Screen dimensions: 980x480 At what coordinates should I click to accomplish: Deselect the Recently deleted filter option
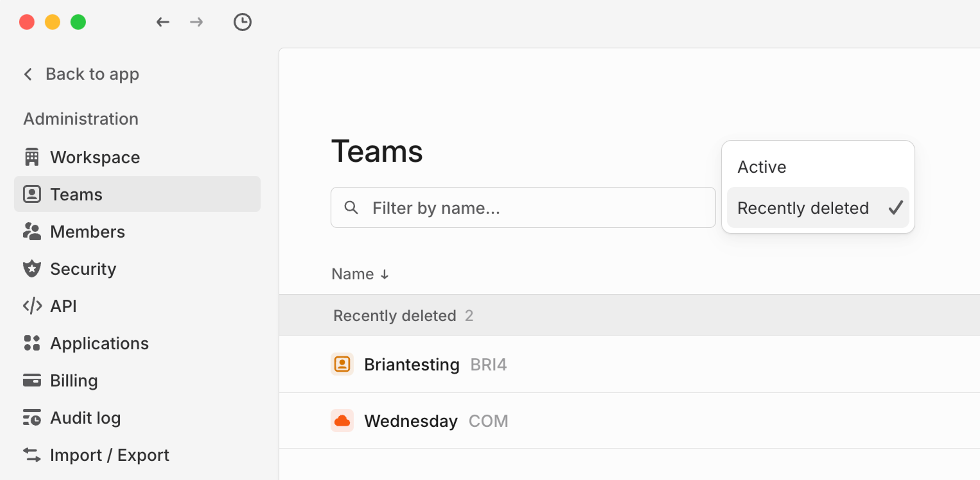pyautogui.click(x=803, y=207)
